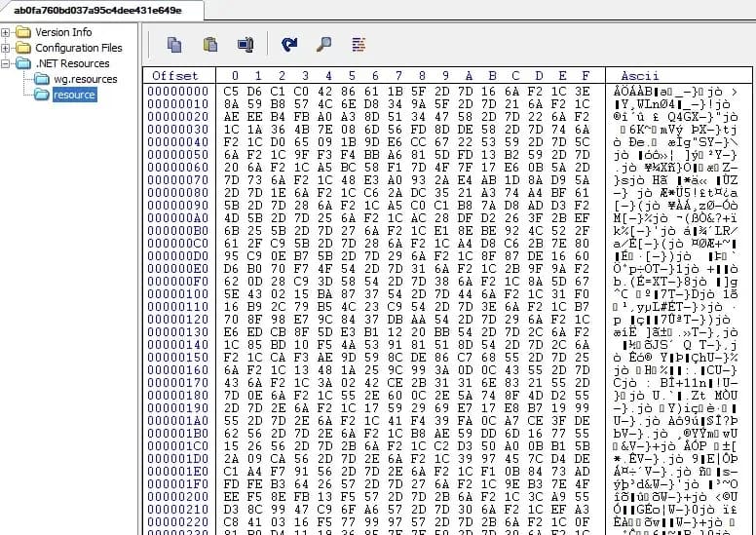
Task: Click the computer monitor toolbar icon
Action: click(x=246, y=45)
